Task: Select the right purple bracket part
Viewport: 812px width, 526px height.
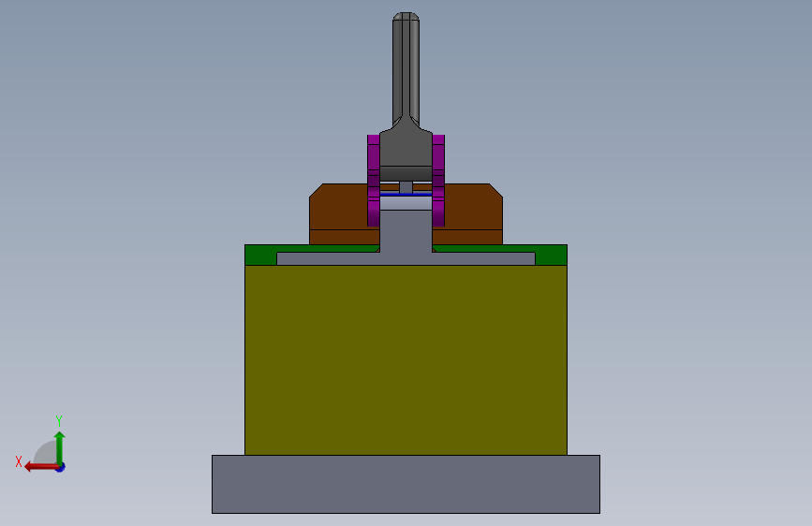Action: (438, 181)
